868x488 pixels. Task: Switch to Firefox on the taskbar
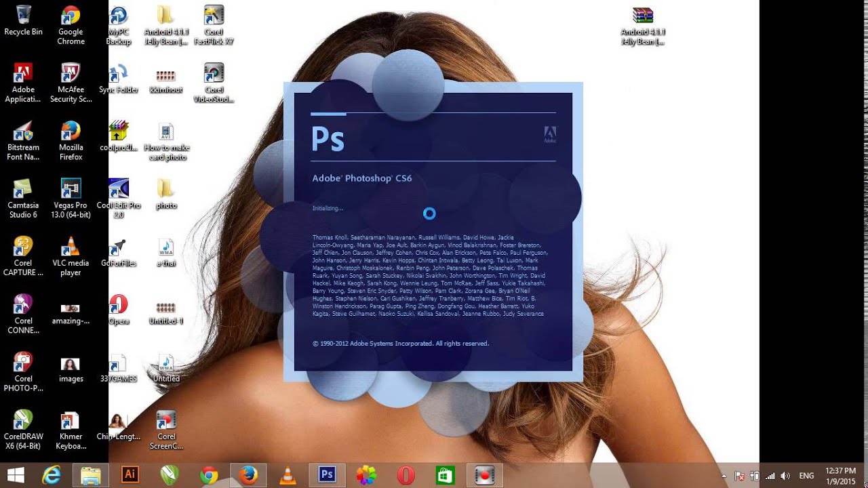[x=248, y=476]
